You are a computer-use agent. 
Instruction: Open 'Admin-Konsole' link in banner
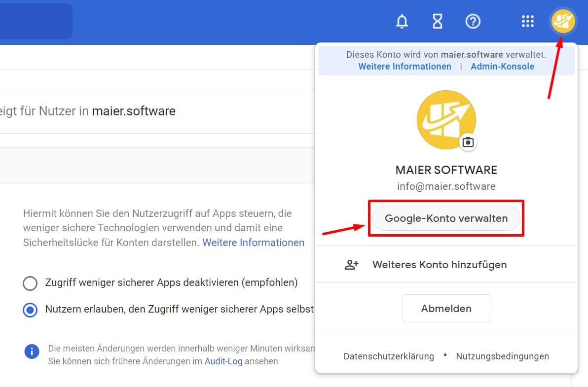tap(502, 67)
